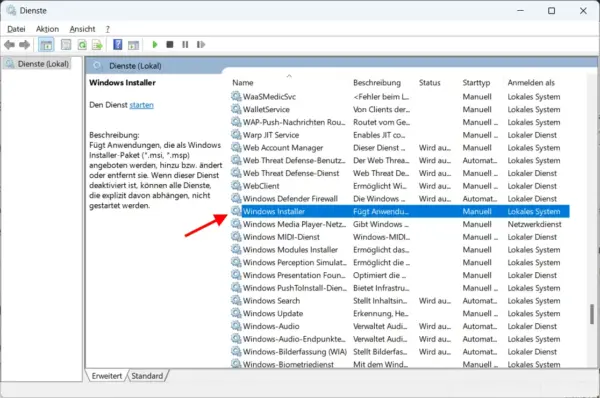Open the Properties toolbar icon

tap(66, 45)
